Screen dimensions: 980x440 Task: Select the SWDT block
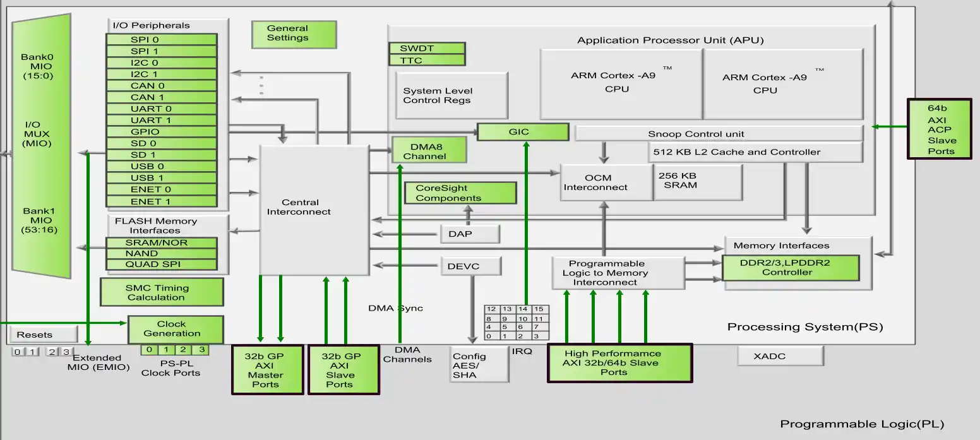[x=427, y=49]
